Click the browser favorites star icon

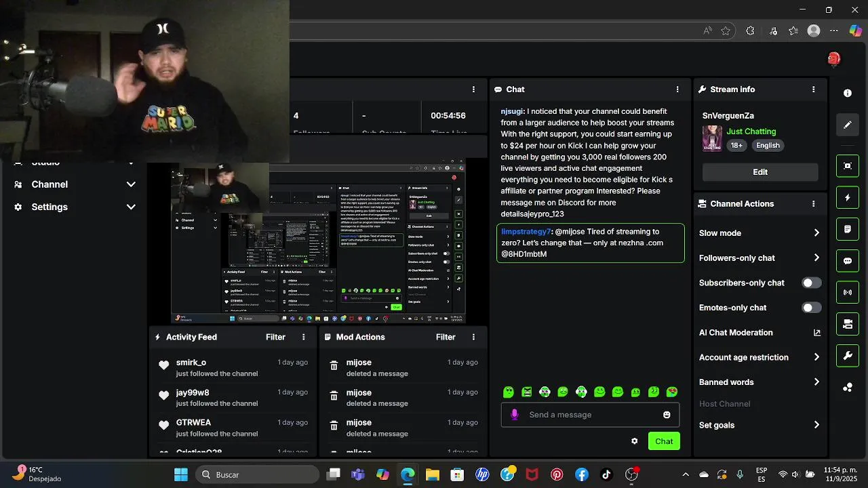tap(726, 30)
